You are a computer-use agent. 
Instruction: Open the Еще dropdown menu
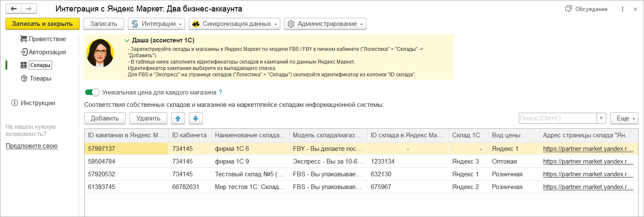624,118
